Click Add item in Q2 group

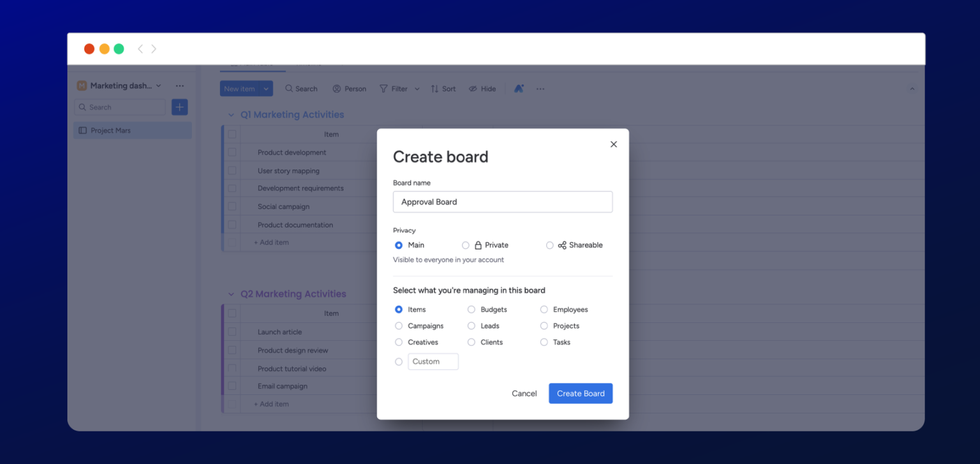(271, 404)
